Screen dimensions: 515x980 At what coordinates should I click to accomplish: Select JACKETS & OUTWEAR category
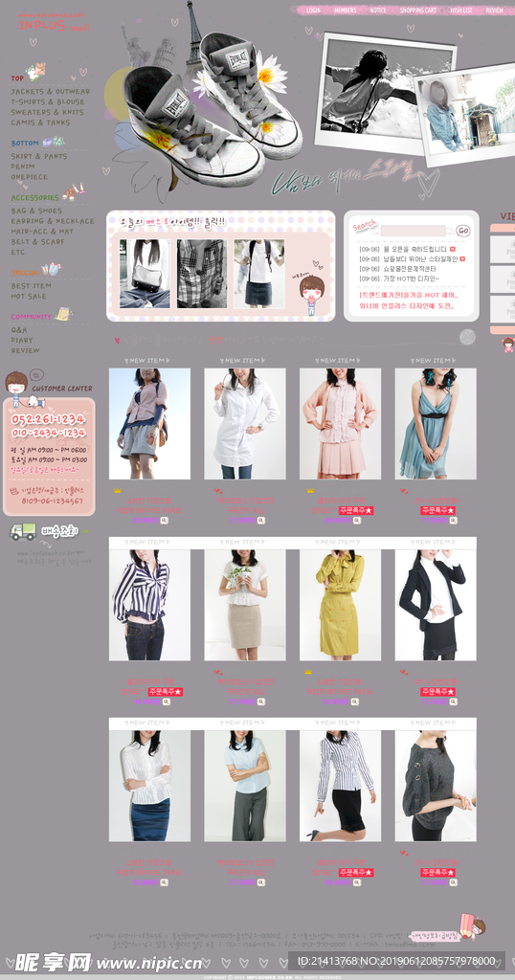pos(50,91)
